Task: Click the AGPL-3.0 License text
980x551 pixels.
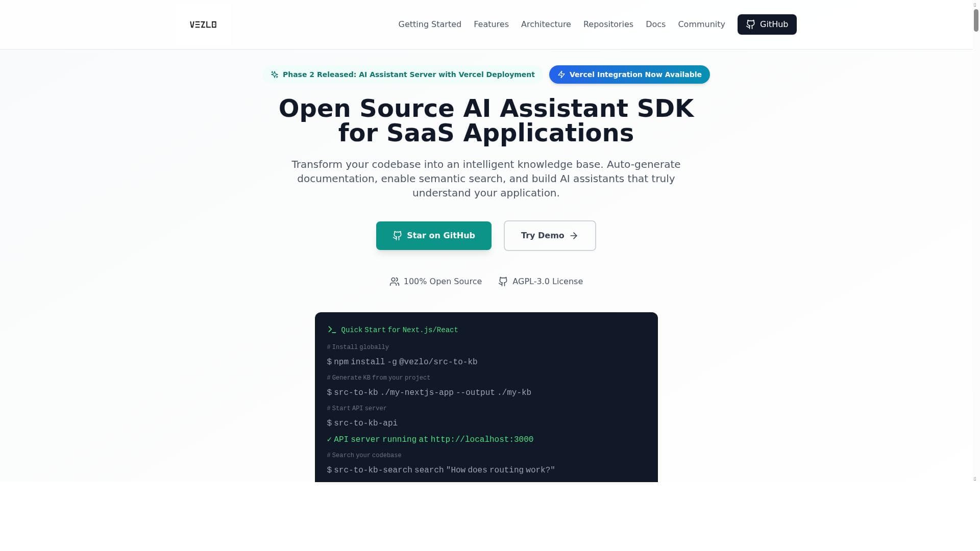Action: (548, 282)
